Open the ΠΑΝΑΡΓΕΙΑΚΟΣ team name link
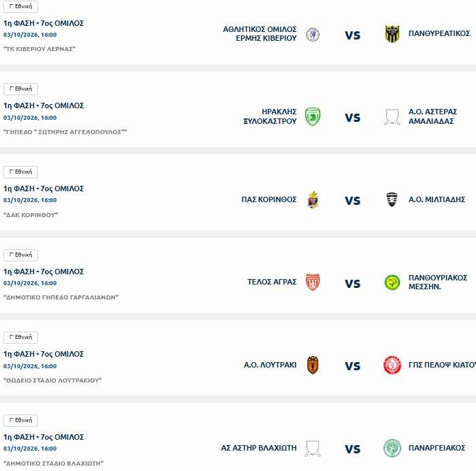 [437, 448]
